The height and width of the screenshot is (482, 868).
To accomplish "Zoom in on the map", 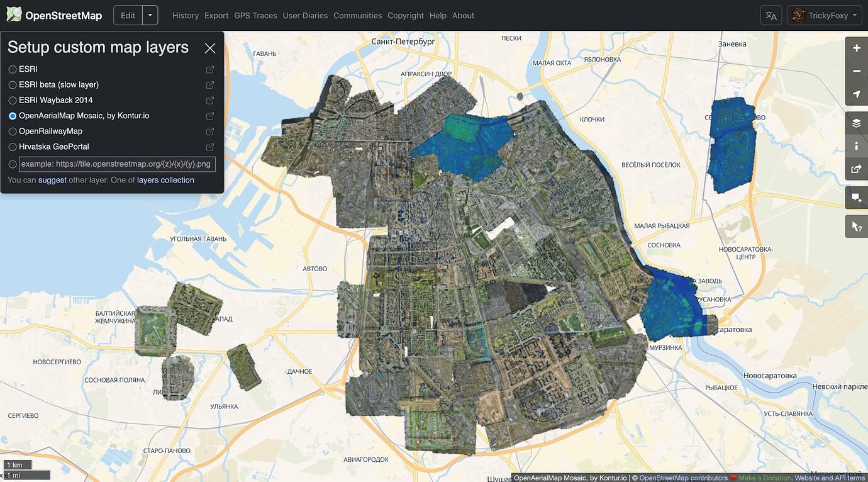I will pyautogui.click(x=856, y=48).
